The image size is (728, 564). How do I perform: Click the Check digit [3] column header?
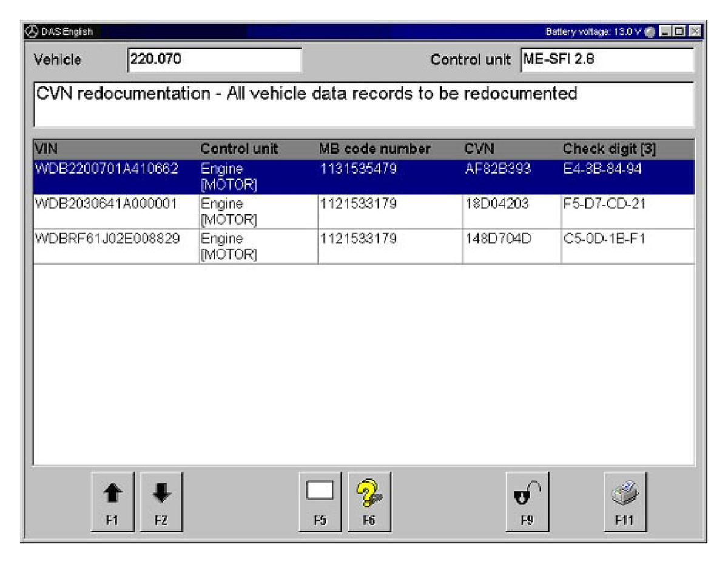609,149
